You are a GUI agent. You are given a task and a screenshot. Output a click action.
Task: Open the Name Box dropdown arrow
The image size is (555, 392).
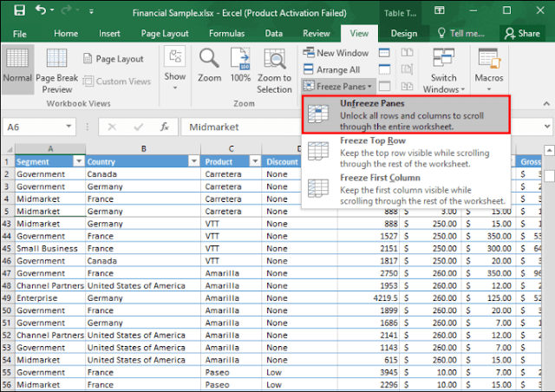pyautogui.click(x=69, y=127)
